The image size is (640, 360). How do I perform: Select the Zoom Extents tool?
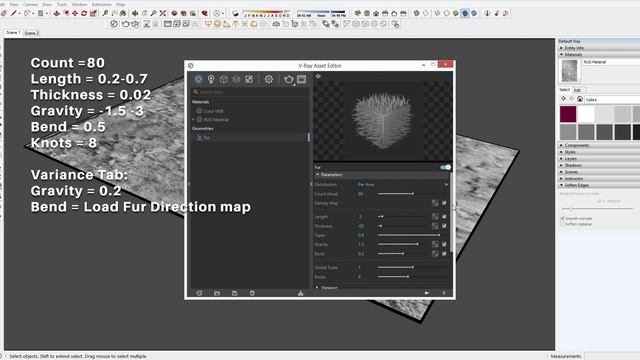tap(163, 13)
